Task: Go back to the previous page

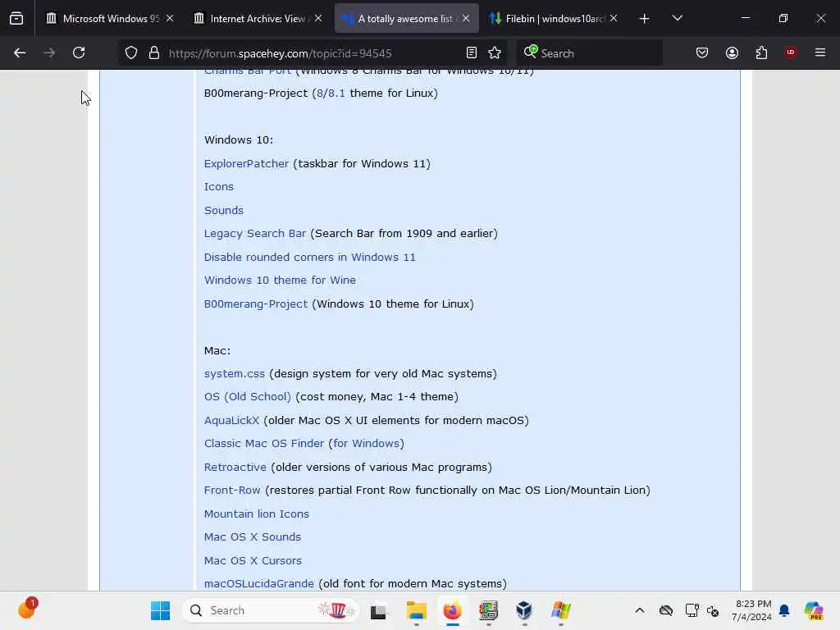Action: 20,52
